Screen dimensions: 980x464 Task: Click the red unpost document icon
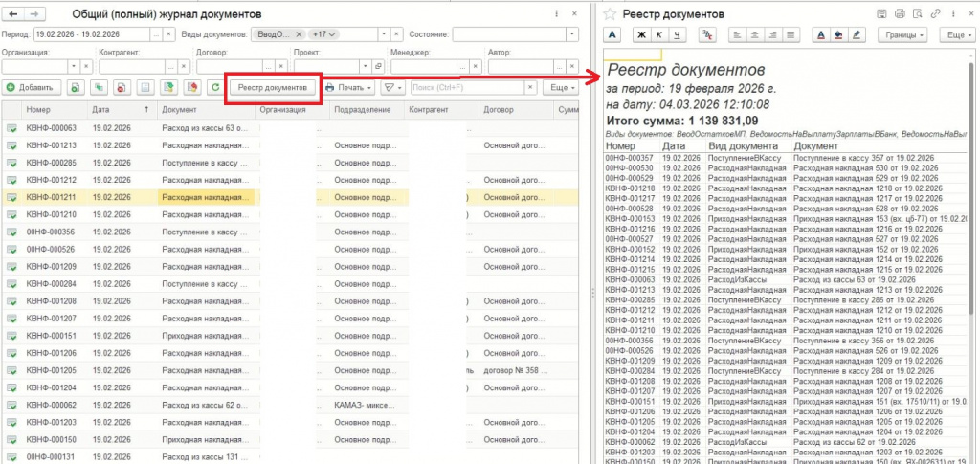click(x=192, y=88)
